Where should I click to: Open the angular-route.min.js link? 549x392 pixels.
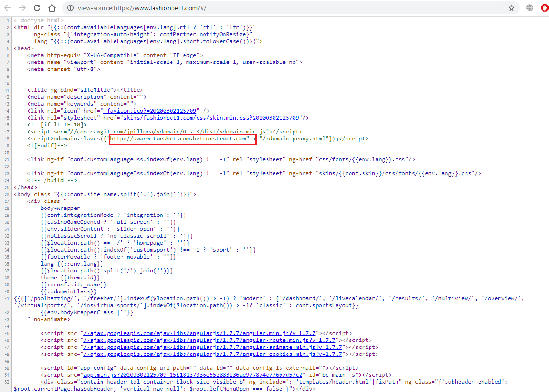(210, 340)
